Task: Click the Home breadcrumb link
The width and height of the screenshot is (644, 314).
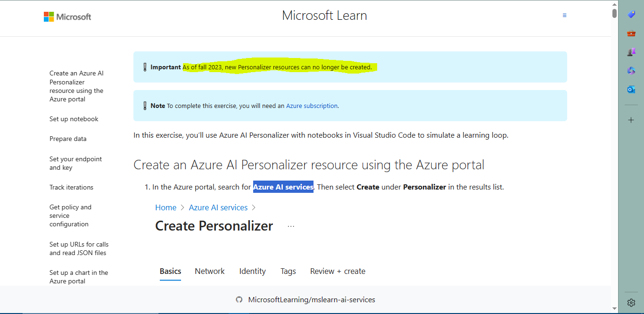Action: click(165, 207)
